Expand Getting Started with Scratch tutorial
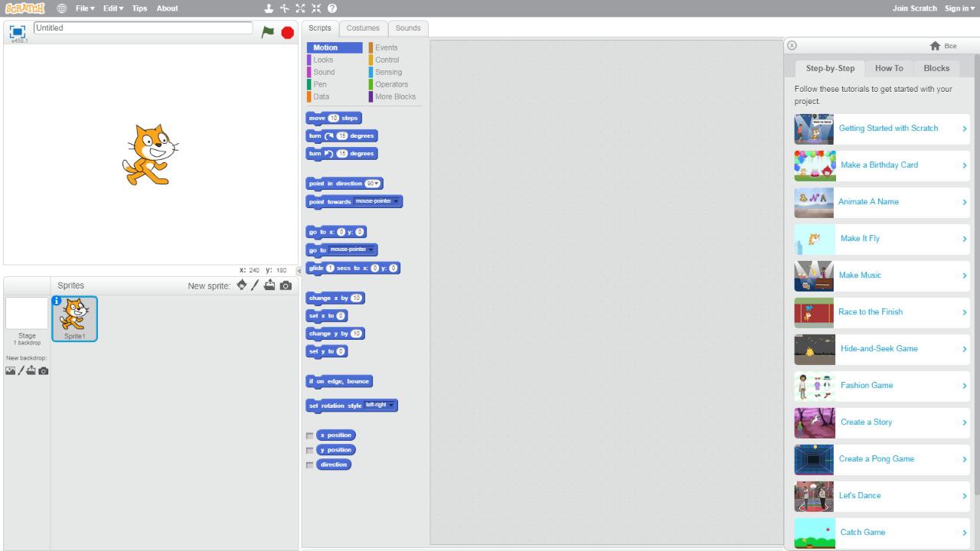This screenshot has height=551, width=980. pyautogui.click(x=882, y=129)
